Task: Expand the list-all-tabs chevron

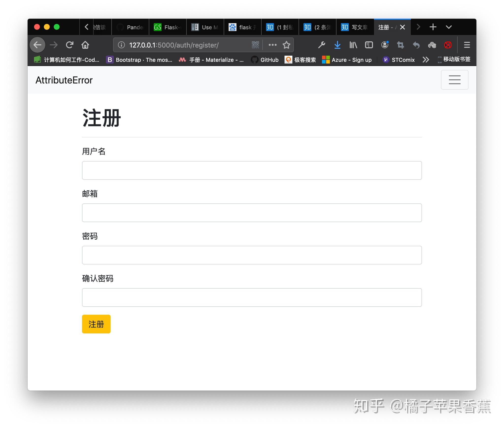Action: click(x=449, y=27)
